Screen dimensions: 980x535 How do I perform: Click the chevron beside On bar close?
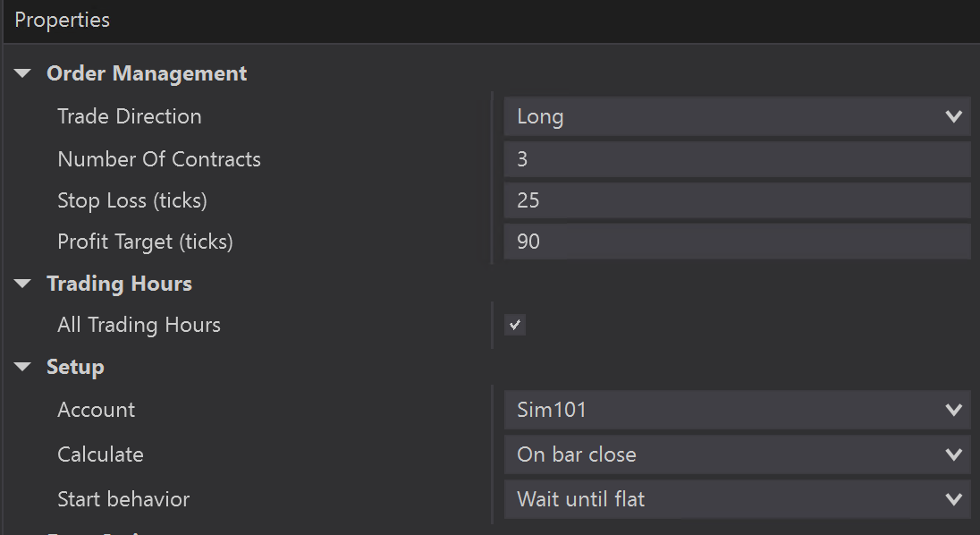tap(954, 454)
